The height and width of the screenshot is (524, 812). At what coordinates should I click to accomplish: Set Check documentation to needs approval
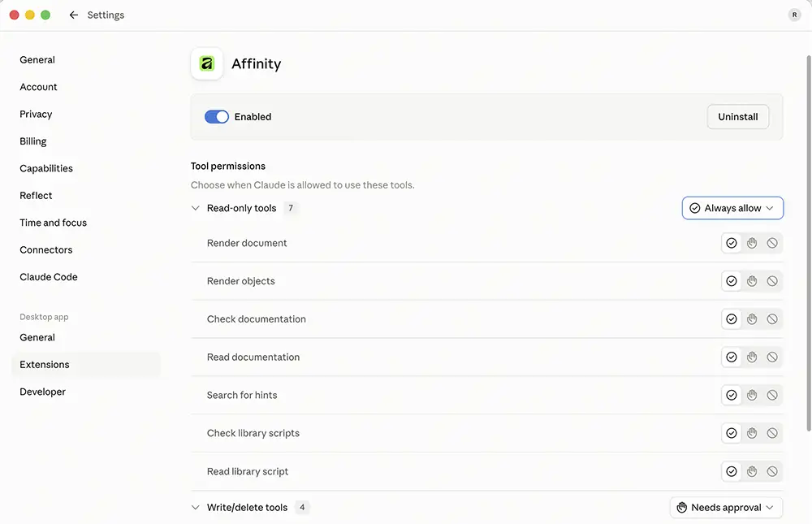tap(752, 319)
